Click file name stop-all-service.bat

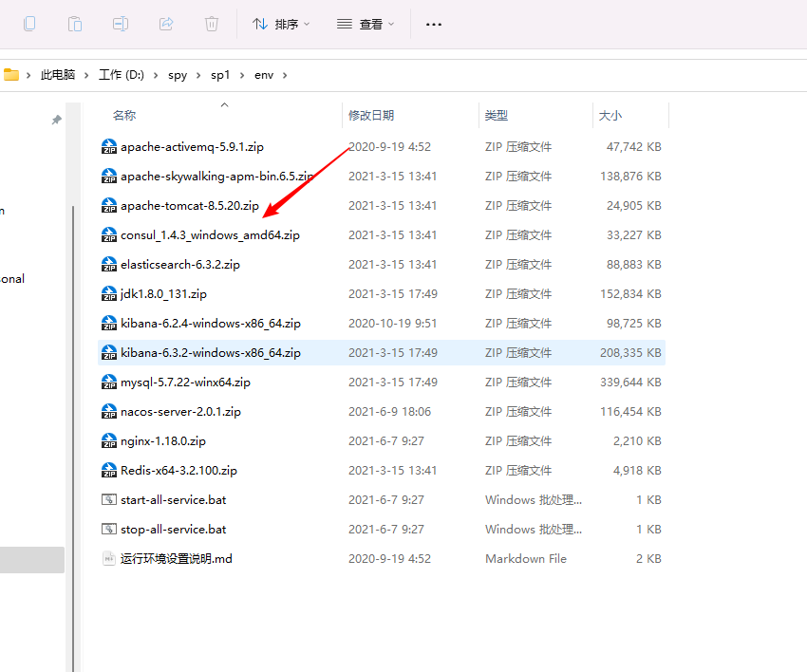[174, 530]
